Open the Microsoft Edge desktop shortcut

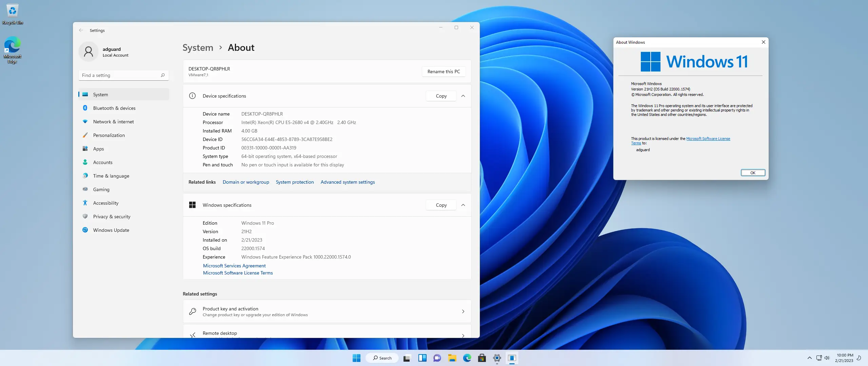coord(12,50)
